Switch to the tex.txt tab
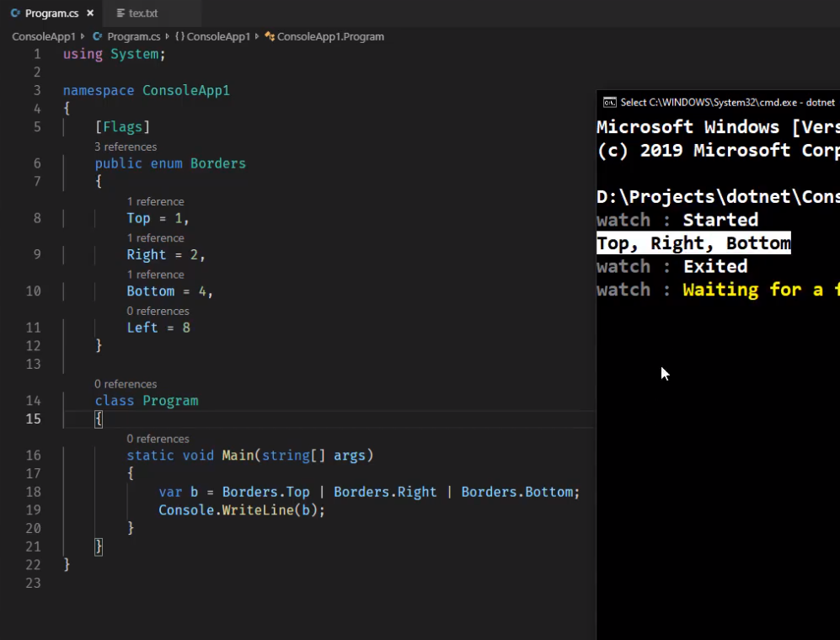The image size is (840, 640). coord(142,13)
